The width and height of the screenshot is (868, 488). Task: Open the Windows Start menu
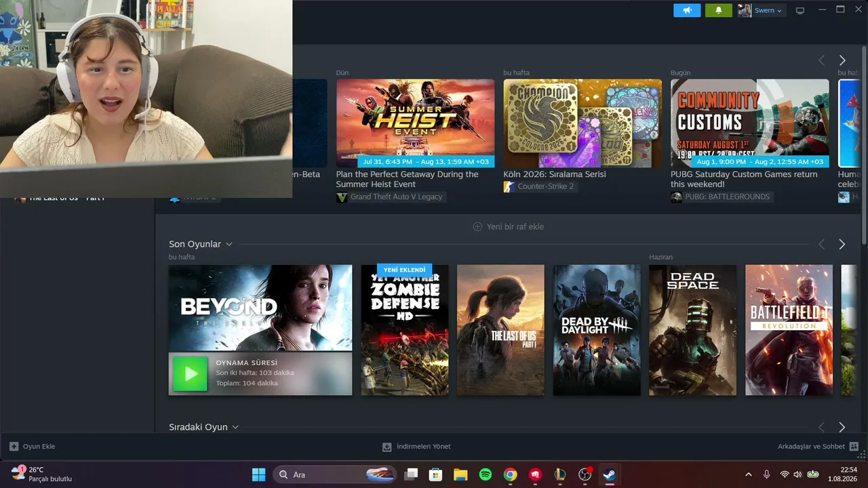(258, 474)
